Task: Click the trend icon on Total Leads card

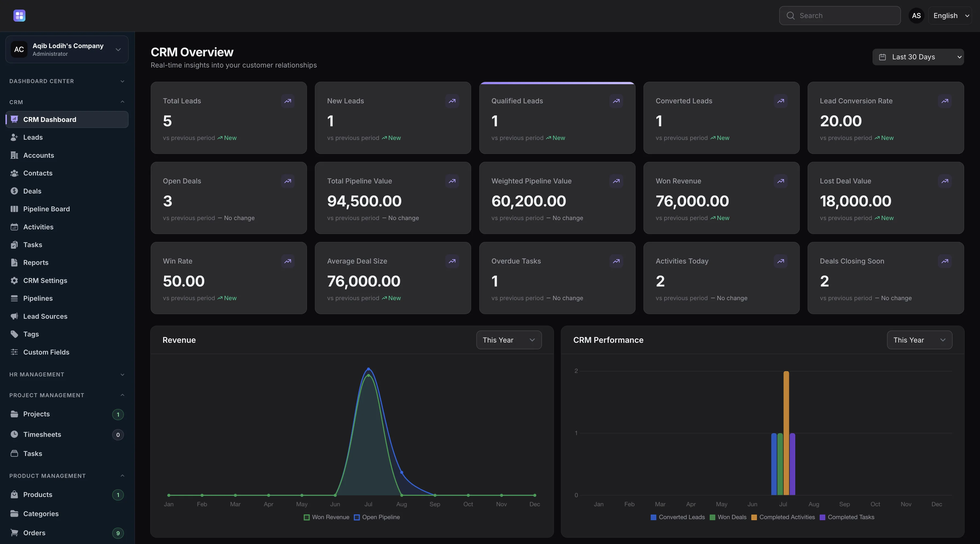Action: (288, 101)
